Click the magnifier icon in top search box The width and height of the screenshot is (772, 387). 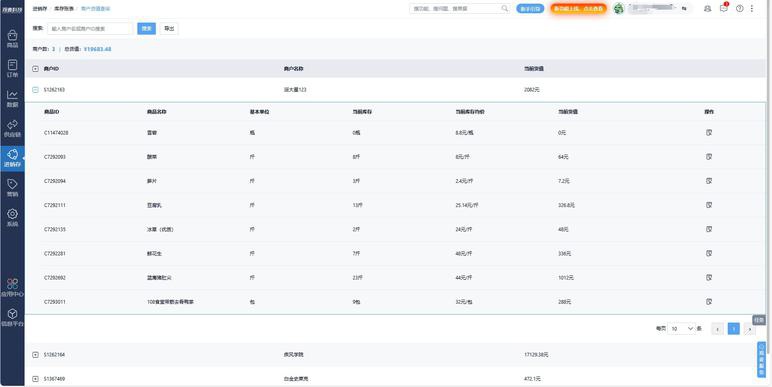click(x=505, y=8)
